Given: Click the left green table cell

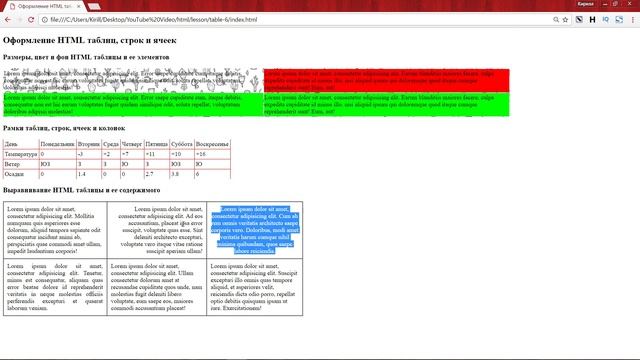Looking at the screenshot, I should 133,104.
